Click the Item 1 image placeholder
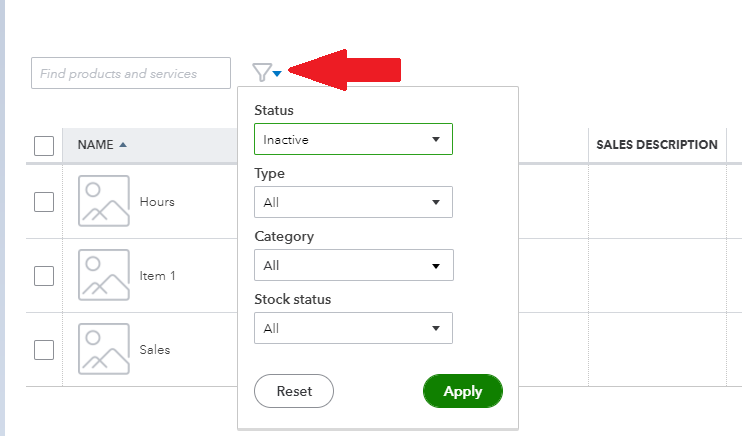The image size is (742, 436). pyautogui.click(x=104, y=275)
